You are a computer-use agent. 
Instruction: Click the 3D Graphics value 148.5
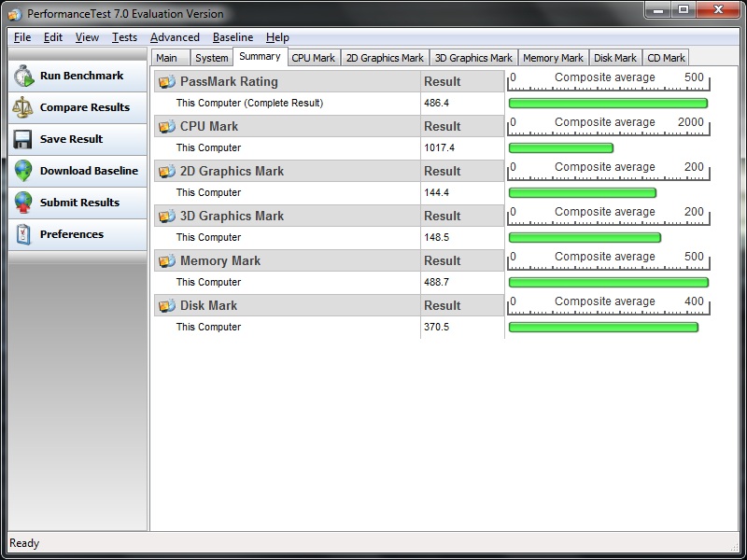tap(436, 238)
